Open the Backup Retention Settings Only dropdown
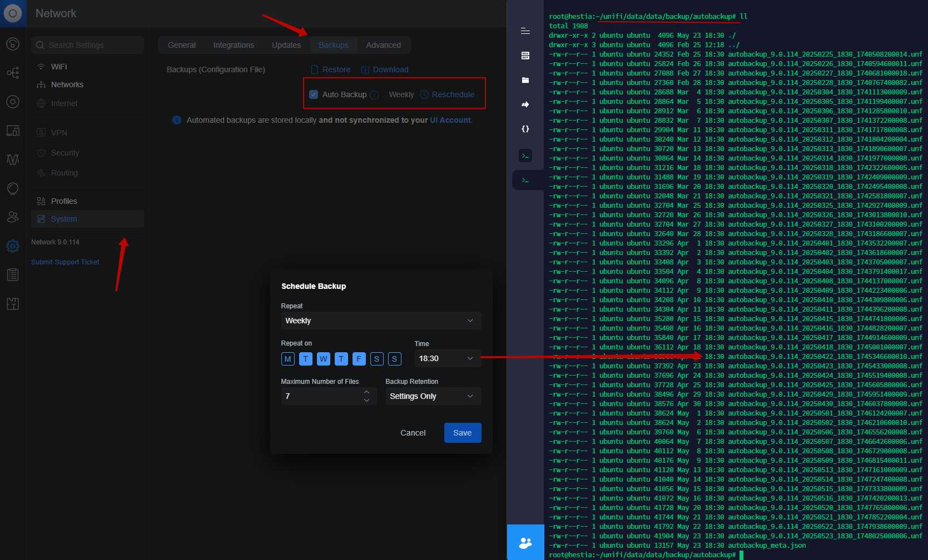 pos(433,396)
